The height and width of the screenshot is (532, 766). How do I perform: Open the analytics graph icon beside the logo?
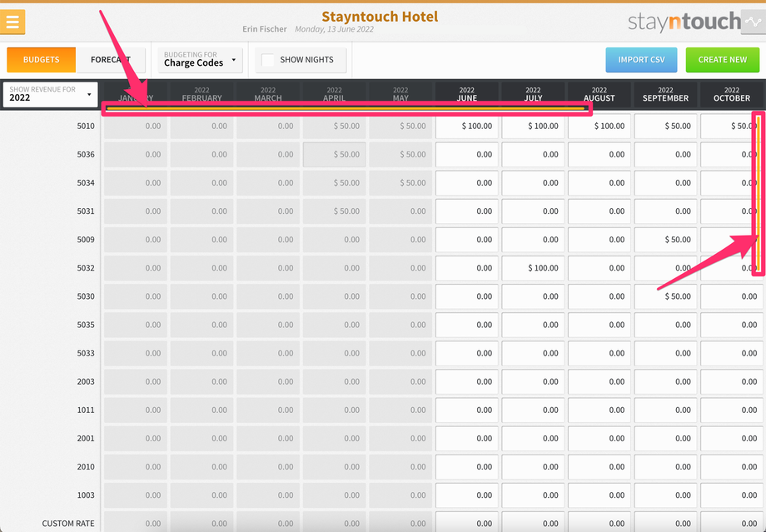[x=753, y=22]
